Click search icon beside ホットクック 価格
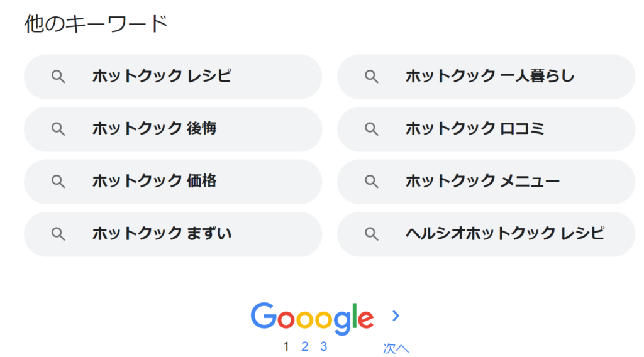 58,182
